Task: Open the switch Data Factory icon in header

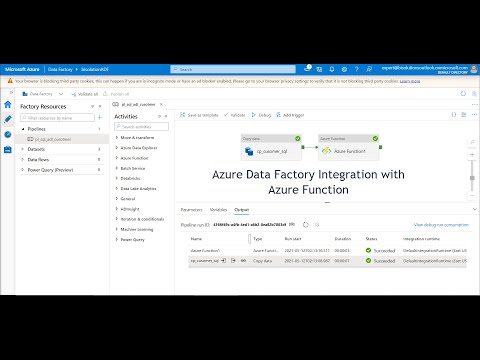Action: [319, 69]
